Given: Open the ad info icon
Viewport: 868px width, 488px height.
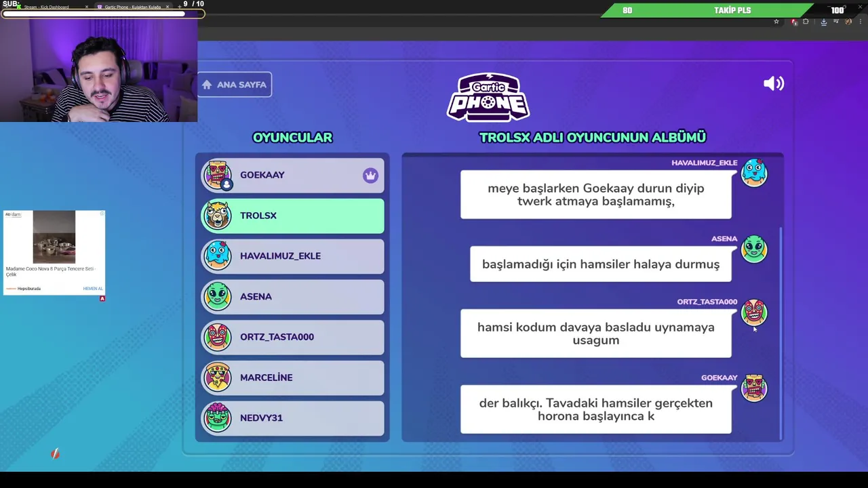Looking at the screenshot, I should coord(102,213).
